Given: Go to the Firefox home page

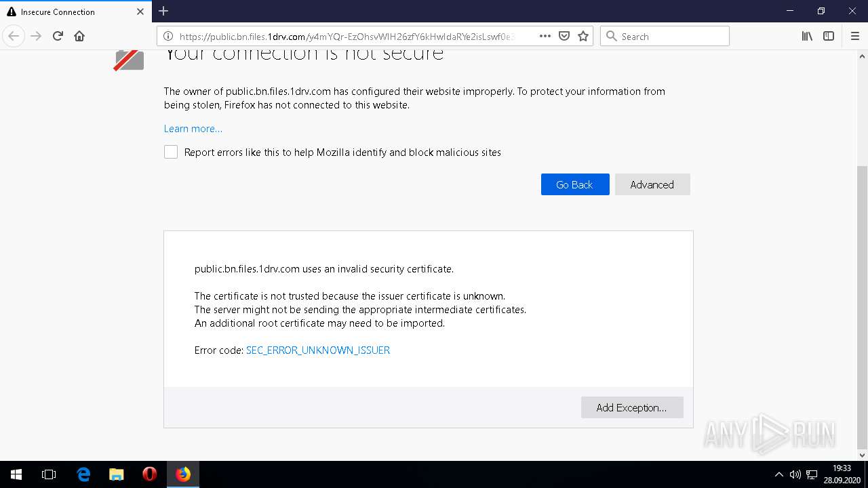Looking at the screenshot, I should [x=79, y=36].
